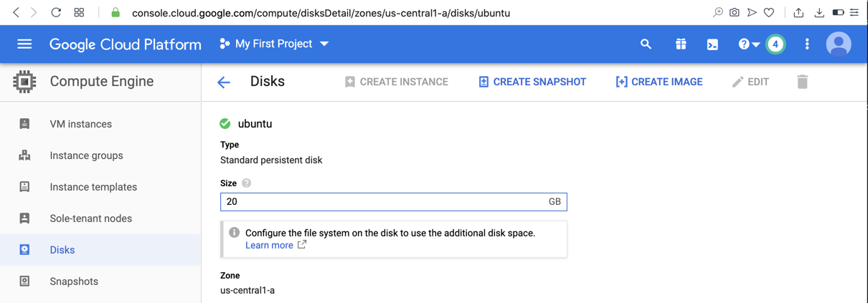This screenshot has width=868, height=303.
Task: Open Snapshots in the sidebar
Action: 74,282
